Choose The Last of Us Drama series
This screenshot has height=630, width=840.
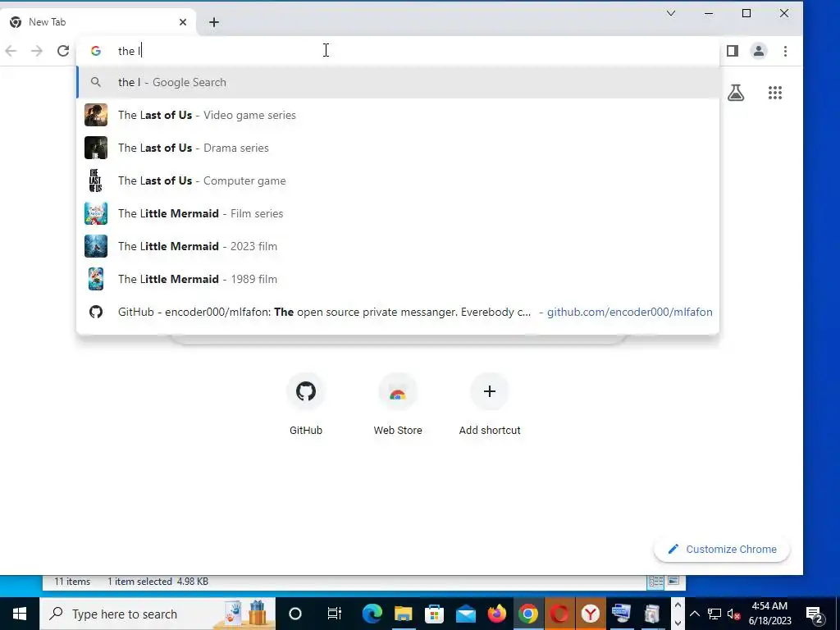pyautogui.click(x=398, y=148)
